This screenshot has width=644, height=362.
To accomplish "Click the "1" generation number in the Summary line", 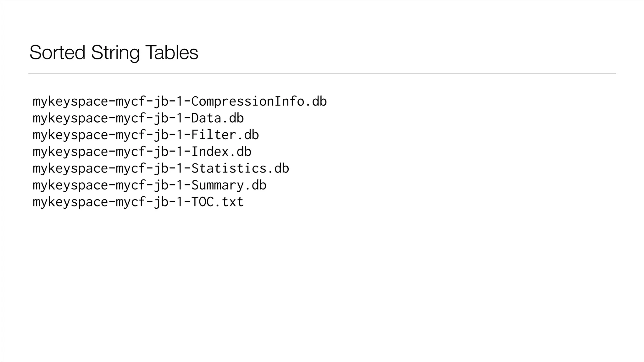I will click(180, 185).
